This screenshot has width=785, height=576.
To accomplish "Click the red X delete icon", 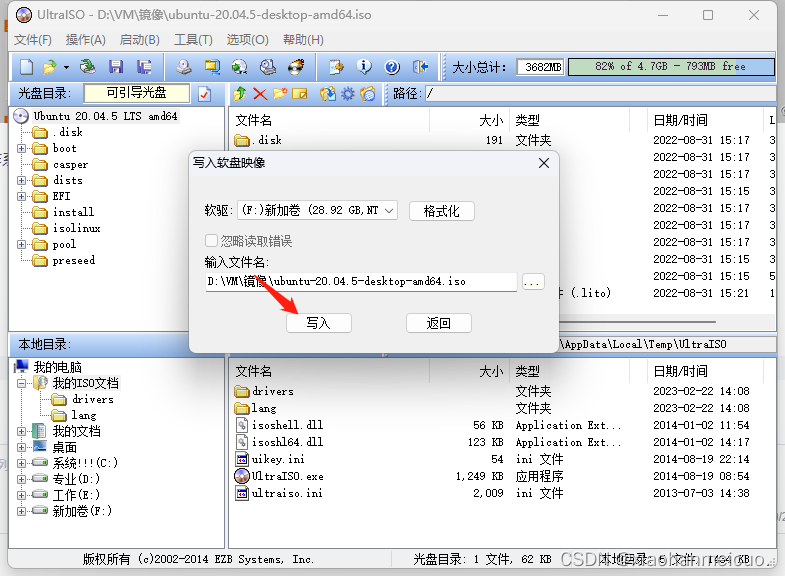I will point(260,93).
